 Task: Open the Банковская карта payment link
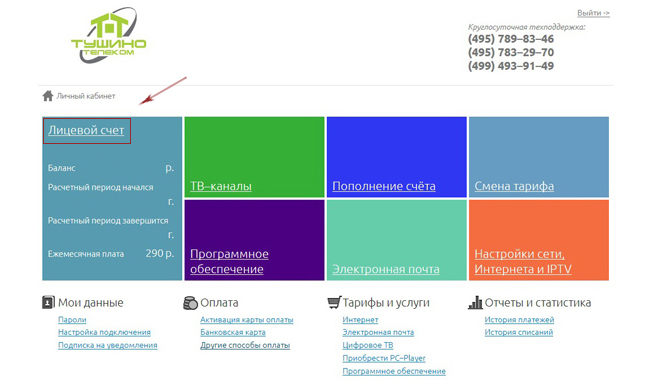click(x=233, y=332)
